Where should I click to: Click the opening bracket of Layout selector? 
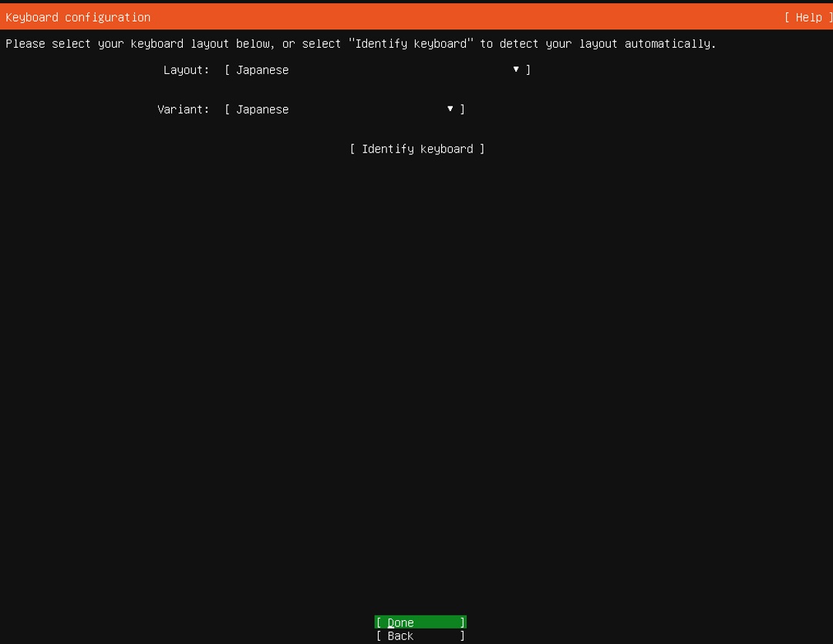[228, 70]
